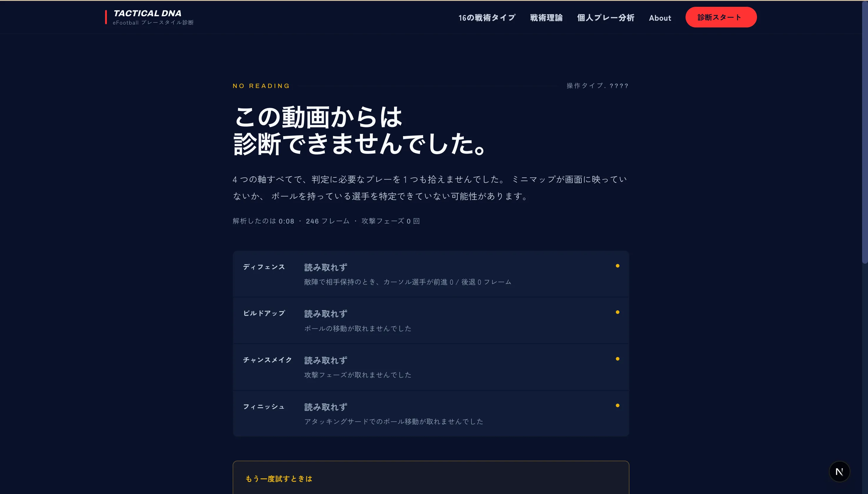
Task: Click 読み取れず in the ディフェンス row
Action: pyautogui.click(x=326, y=267)
